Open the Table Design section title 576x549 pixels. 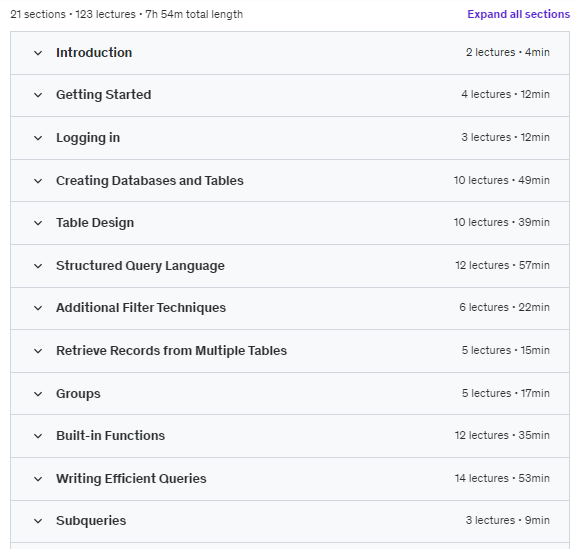click(x=95, y=223)
